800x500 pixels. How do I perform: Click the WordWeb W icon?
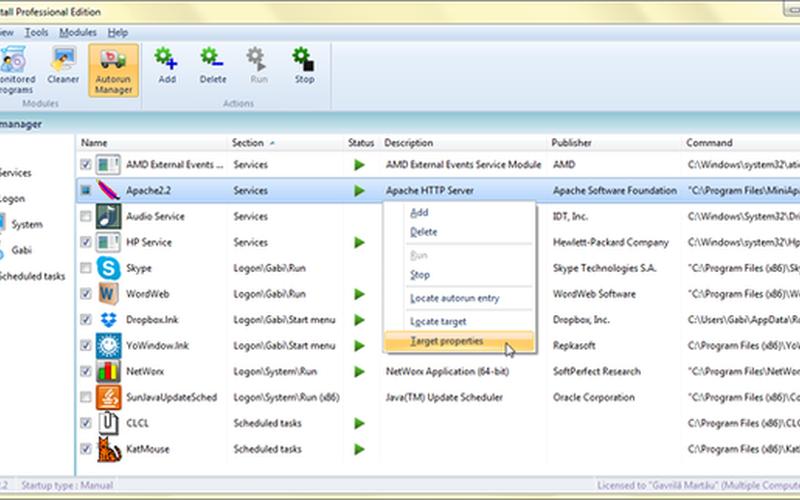click(108, 294)
